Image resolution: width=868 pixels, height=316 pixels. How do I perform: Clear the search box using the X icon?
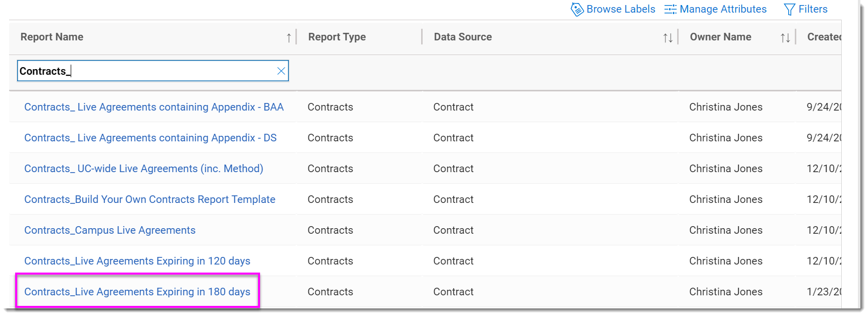click(281, 71)
